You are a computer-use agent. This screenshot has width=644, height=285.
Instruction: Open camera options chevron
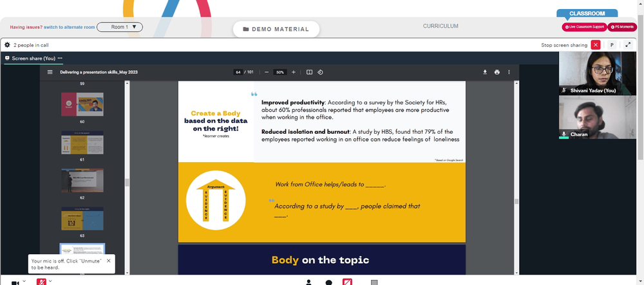[24, 281]
